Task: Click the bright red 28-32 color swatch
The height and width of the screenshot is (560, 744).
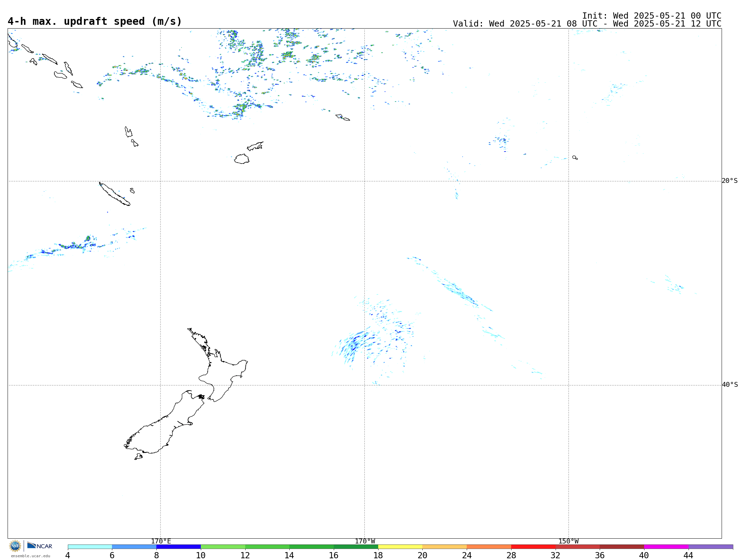Action: [x=534, y=547]
